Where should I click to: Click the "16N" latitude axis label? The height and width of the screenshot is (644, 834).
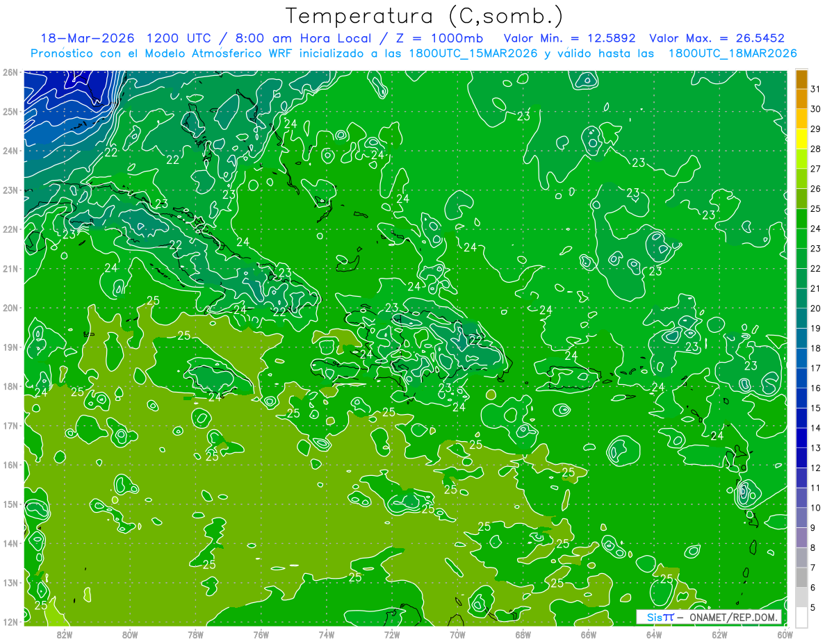[10, 465]
